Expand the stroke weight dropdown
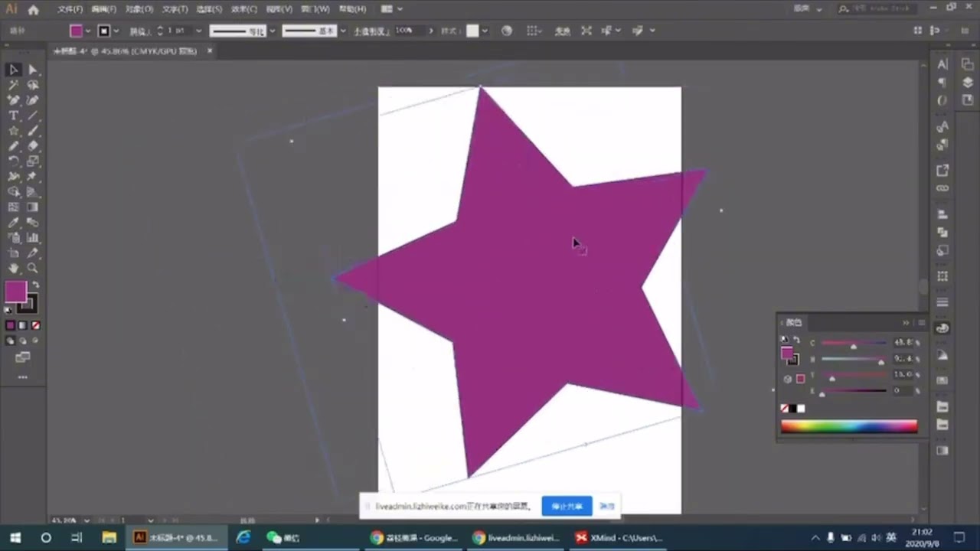Image resolution: width=980 pixels, height=551 pixels. 199,31
